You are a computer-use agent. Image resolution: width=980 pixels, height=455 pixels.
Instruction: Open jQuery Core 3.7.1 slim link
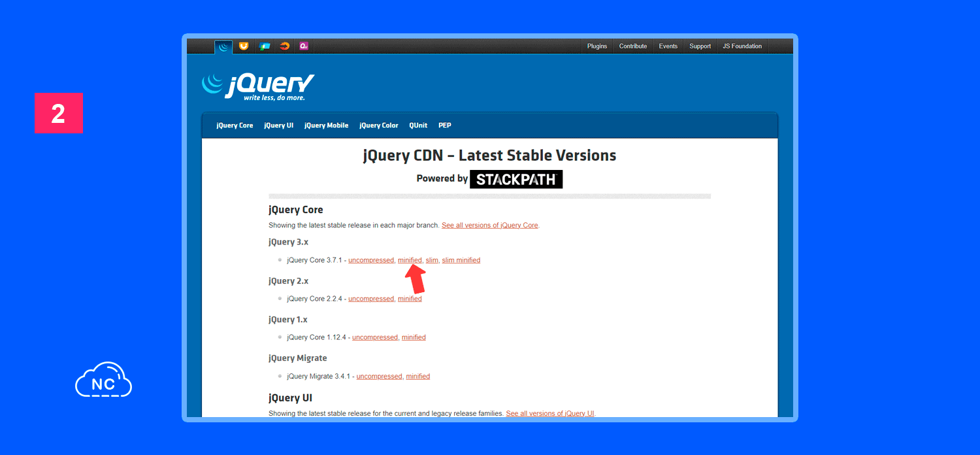432,260
